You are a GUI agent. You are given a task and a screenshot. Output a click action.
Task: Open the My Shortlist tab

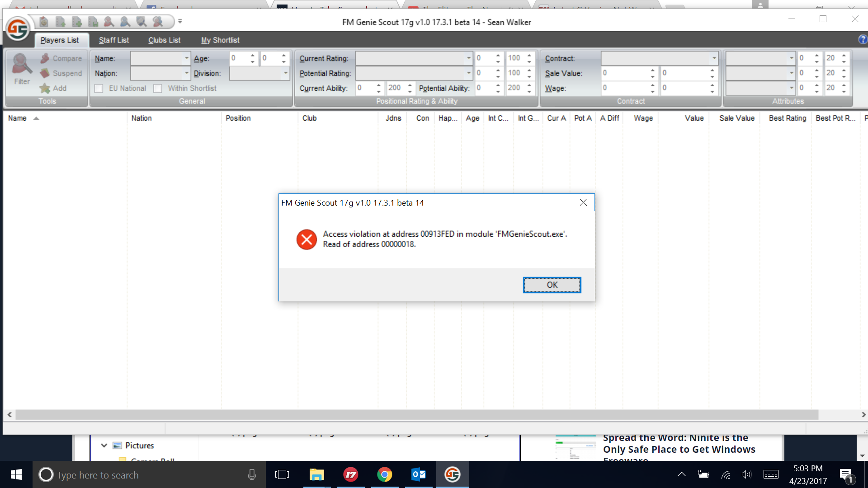(x=220, y=40)
